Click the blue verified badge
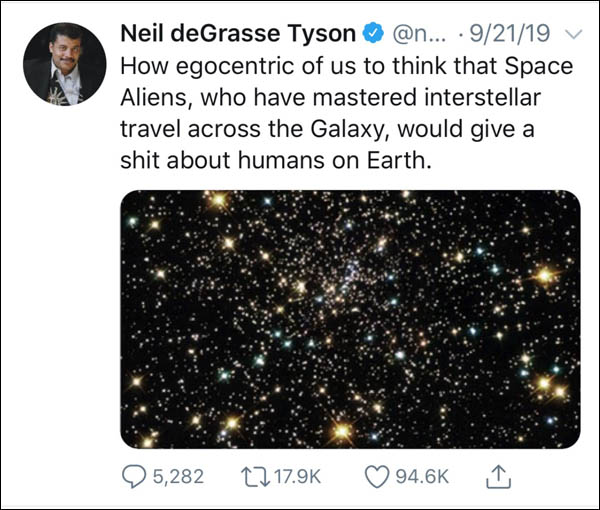 tap(371, 35)
